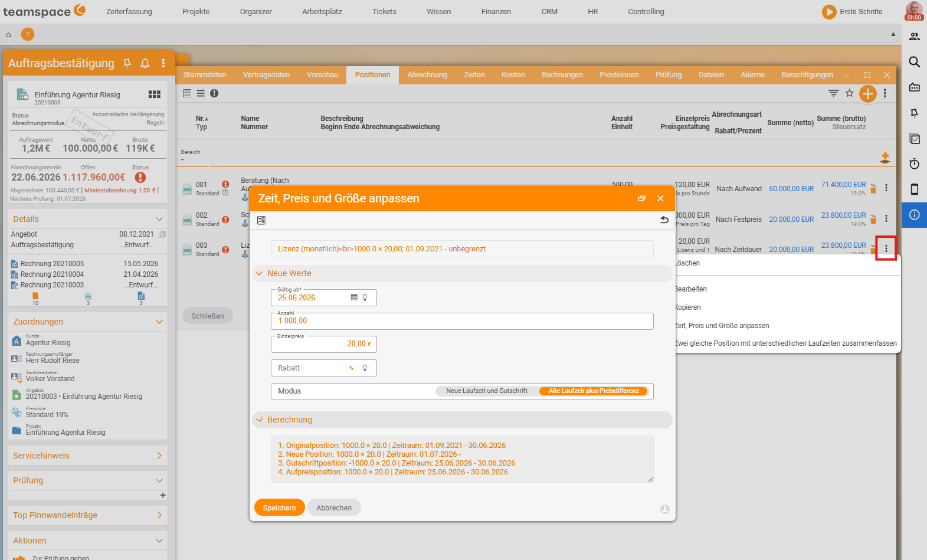Switch to the Vertragsdaten tab

click(x=266, y=75)
